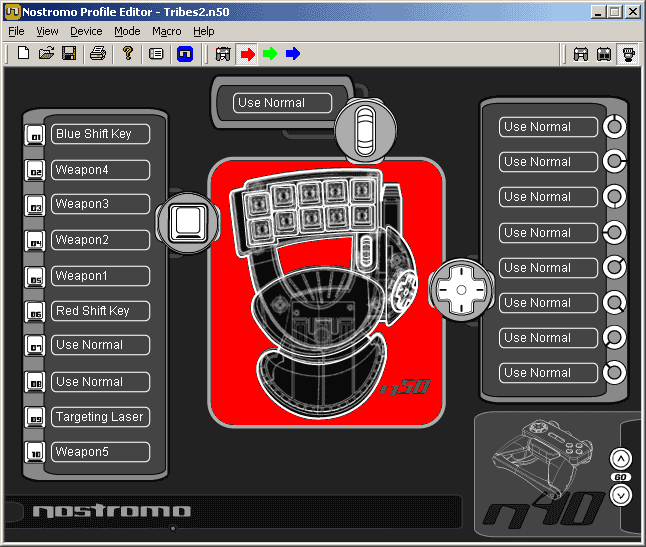Open the File menu
The image size is (646, 547).
tap(16, 31)
